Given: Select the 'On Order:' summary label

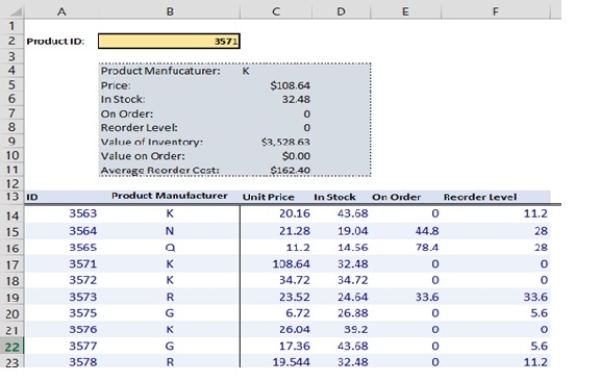Looking at the screenshot, I should (x=127, y=114).
